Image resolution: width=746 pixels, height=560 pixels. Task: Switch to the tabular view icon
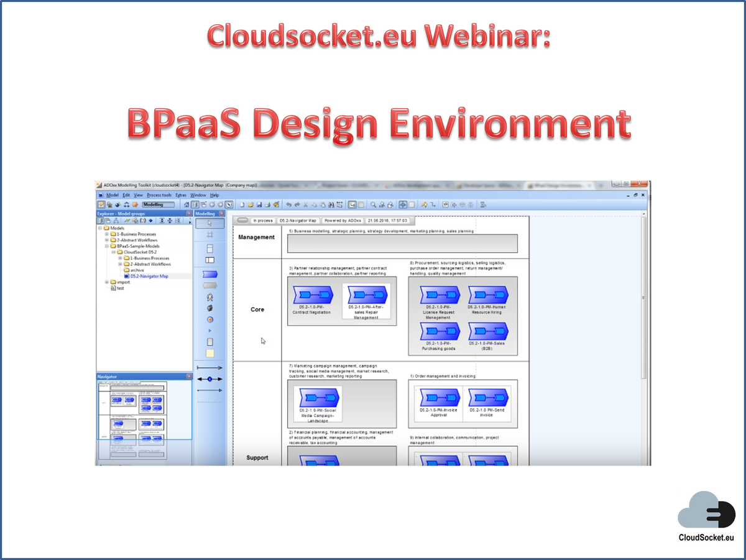pos(361,204)
